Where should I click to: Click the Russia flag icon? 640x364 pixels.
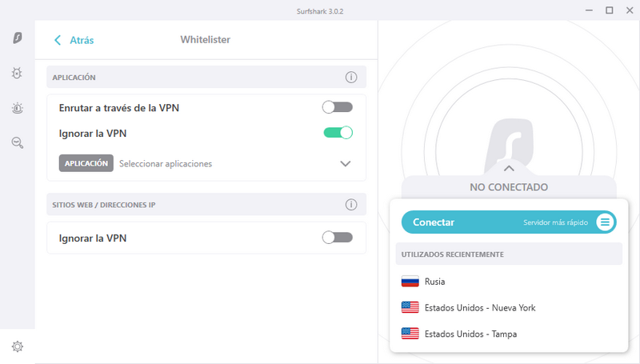pos(410,282)
